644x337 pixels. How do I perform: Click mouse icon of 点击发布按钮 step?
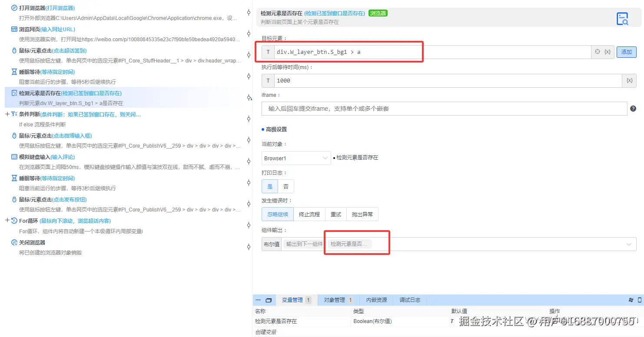click(14, 199)
